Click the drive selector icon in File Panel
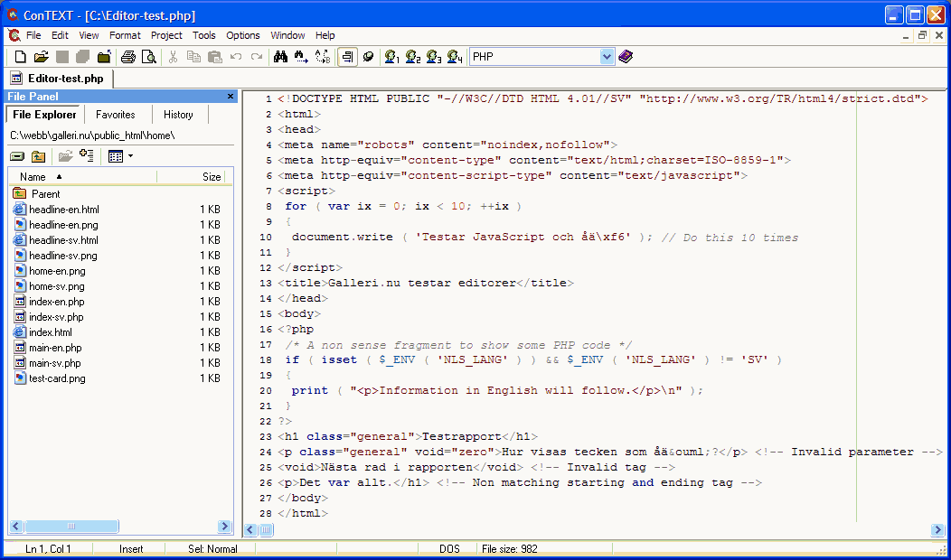Image resolution: width=951 pixels, height=560 pixels. (x=17, y=156)
